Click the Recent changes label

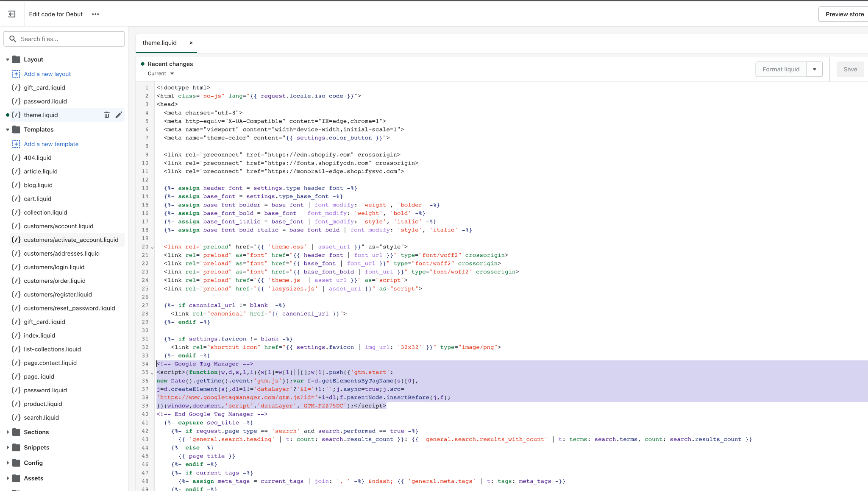pyautogui.click(x=170, y=64)
